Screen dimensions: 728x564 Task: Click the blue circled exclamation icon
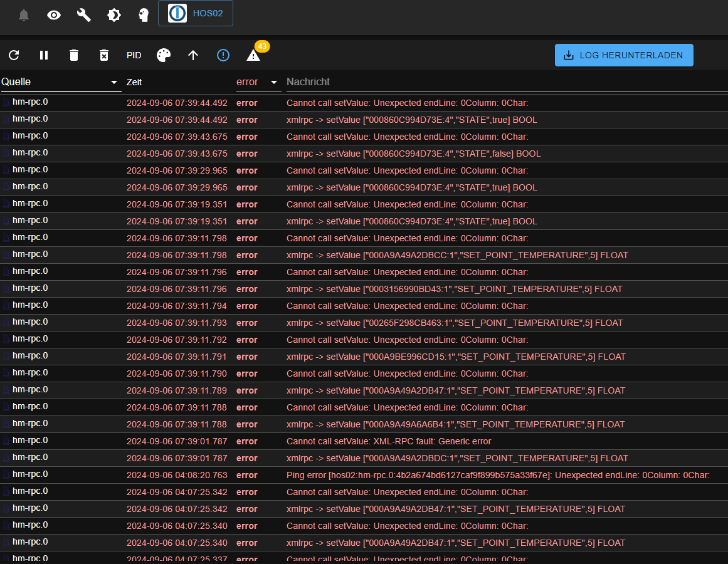(x=223, y=55)
